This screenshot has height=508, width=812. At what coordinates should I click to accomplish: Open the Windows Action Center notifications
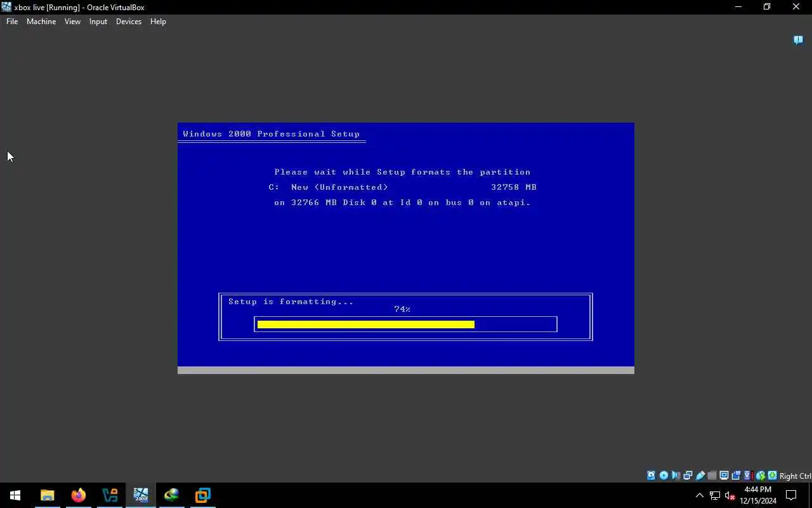click(x=791, y=495)
